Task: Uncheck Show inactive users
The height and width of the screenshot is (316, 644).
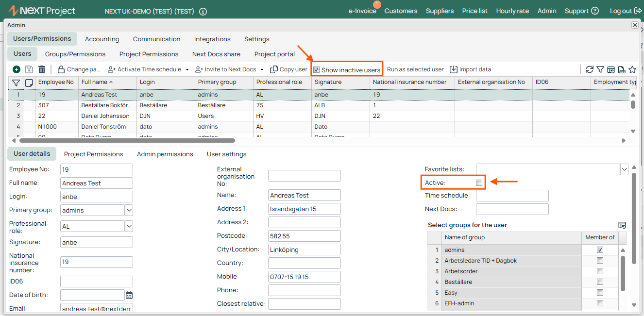Action: (x=317, y=70)
